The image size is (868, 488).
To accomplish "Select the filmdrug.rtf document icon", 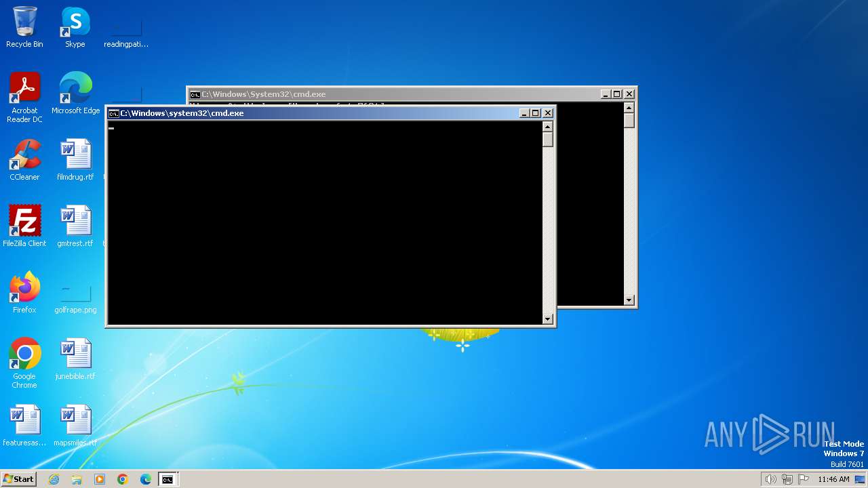I will pos(75,160).
